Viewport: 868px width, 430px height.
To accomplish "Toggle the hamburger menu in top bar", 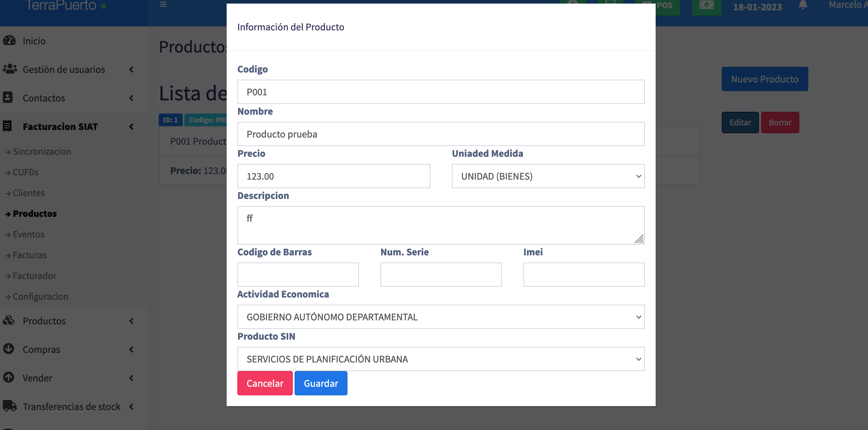I will click(x=163, y=4).
